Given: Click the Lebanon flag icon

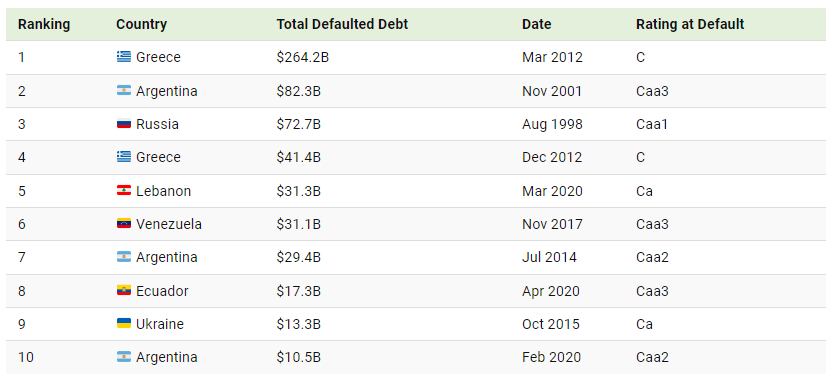Looking at the screenshot, I should tap(124, 191).
